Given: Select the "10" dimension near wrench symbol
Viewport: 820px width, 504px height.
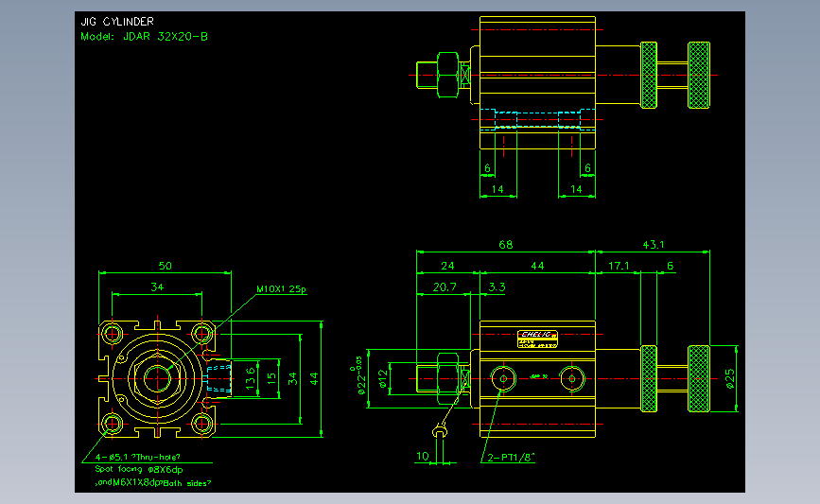Looking at the screenshot, I should (x=422, y=457).
